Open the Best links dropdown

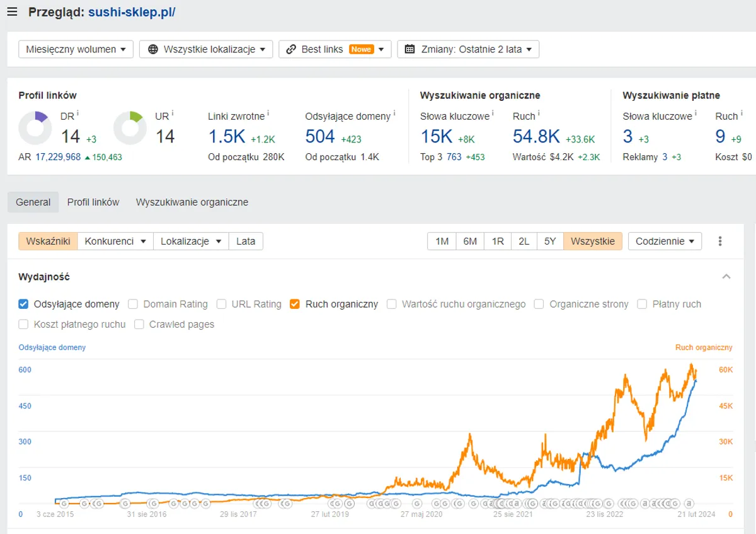tap(335, 49)
